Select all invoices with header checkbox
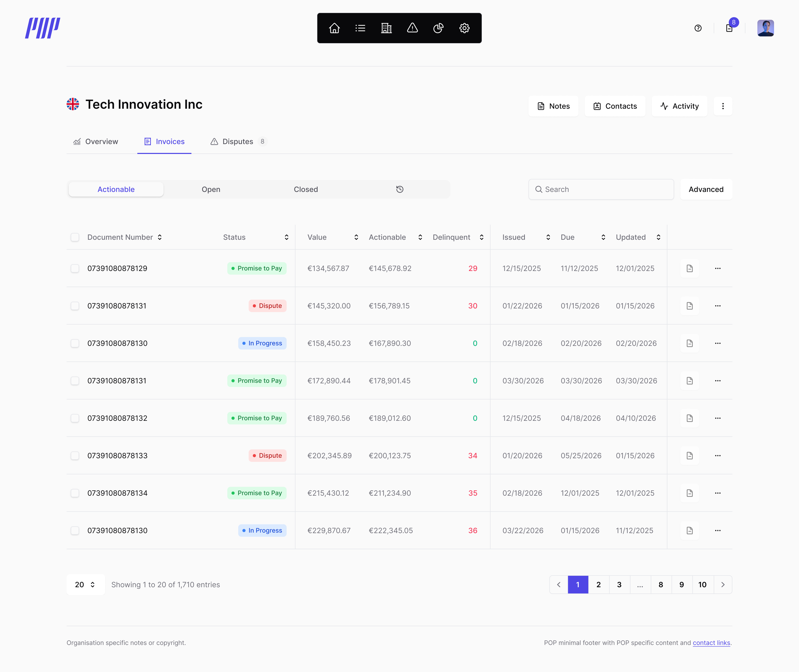The height and width of the screenshot is (672, 799). (x=75, y=237)
